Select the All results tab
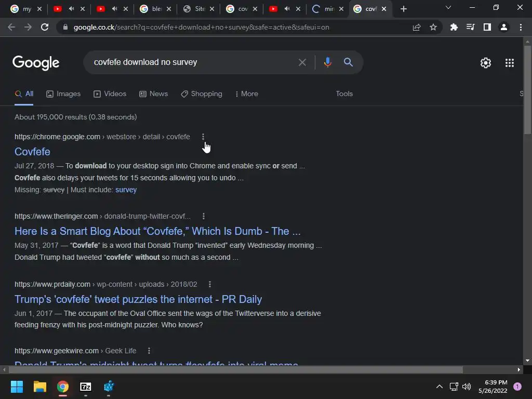Viewport: 532px width, 399px height. coord(24,94)
